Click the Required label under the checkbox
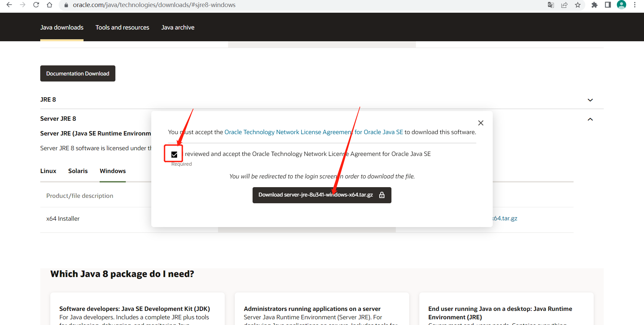644x325 pixels. pyautogui.click(x=181, y=164)
